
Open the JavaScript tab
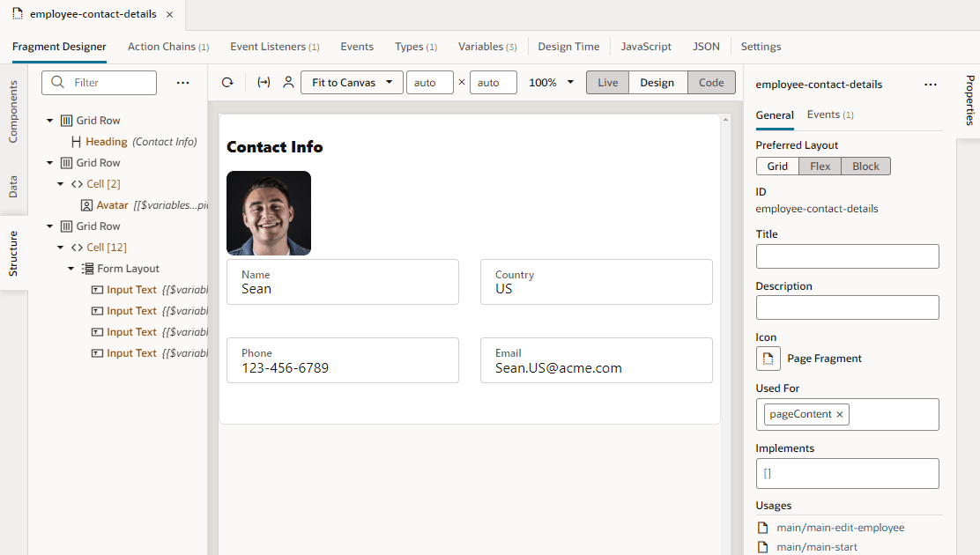[646, 47]
